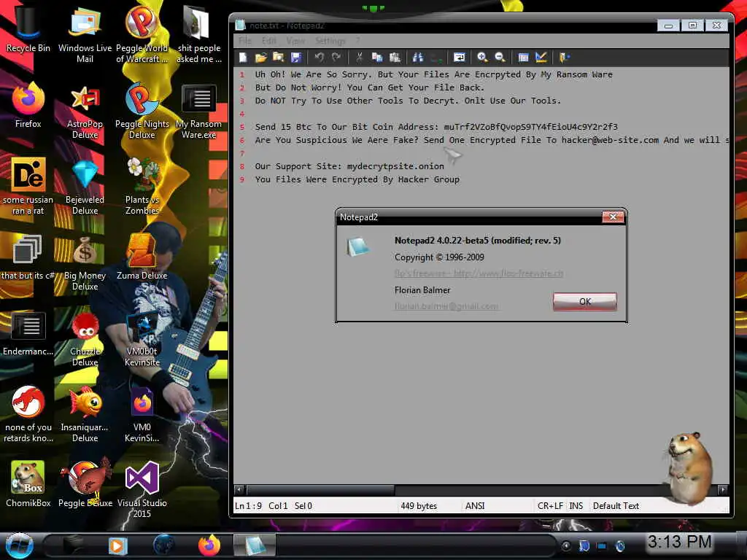Select the Visual Studio 2015 desktop icon
The image size is (747, 560).
coord(142,489)
